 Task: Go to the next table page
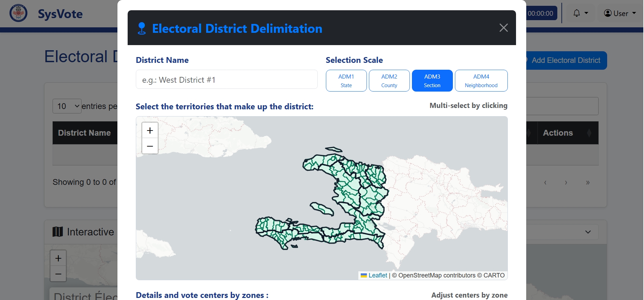tap(566, 182)
